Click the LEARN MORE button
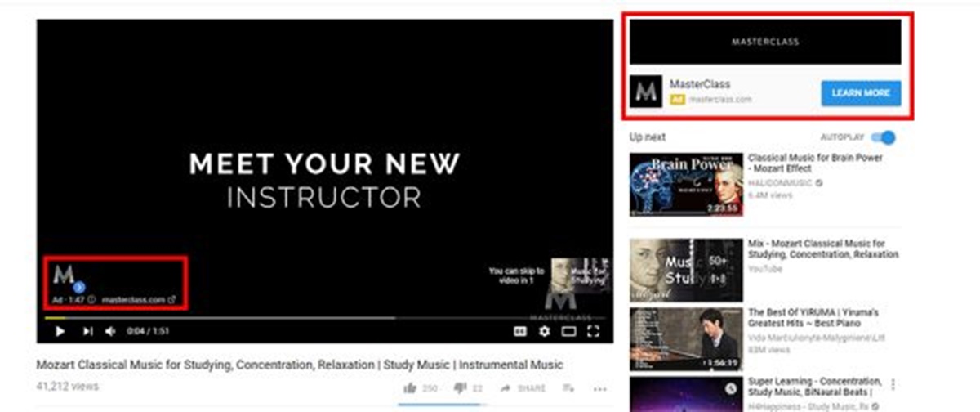The image size is (980, 412). click(861, 93)
